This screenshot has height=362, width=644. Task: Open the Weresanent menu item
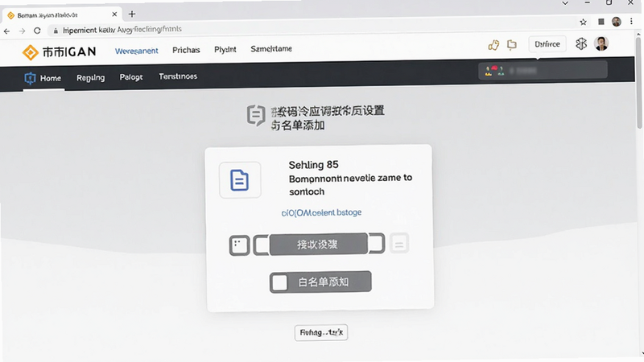tap(136, 51)
